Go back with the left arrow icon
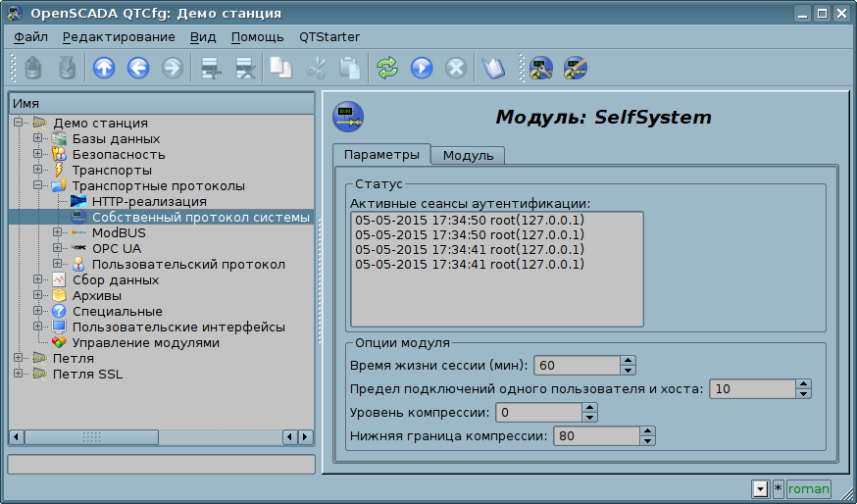Screen dimensions: 857x504 (138, 69)
